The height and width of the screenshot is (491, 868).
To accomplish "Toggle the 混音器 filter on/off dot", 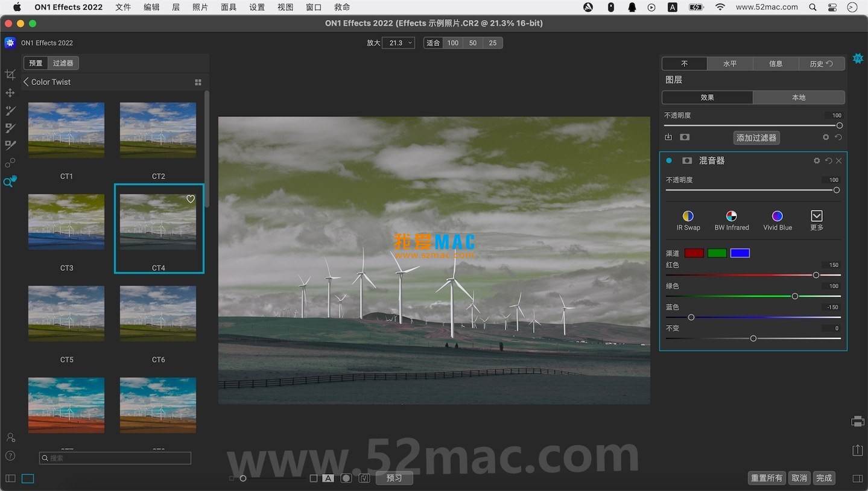I will (x=669, y=160).
